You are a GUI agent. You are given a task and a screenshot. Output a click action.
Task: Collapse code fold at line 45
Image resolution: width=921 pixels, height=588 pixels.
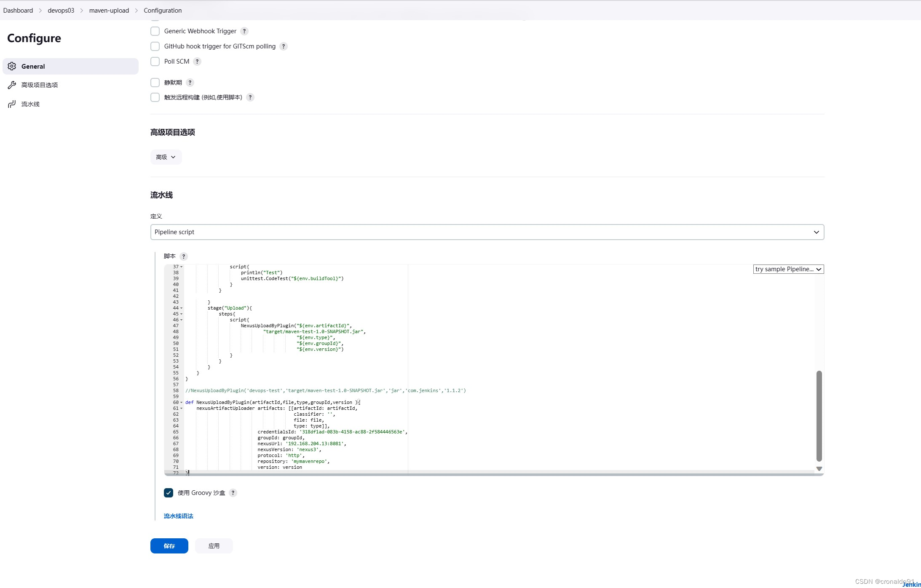(182, 314)
